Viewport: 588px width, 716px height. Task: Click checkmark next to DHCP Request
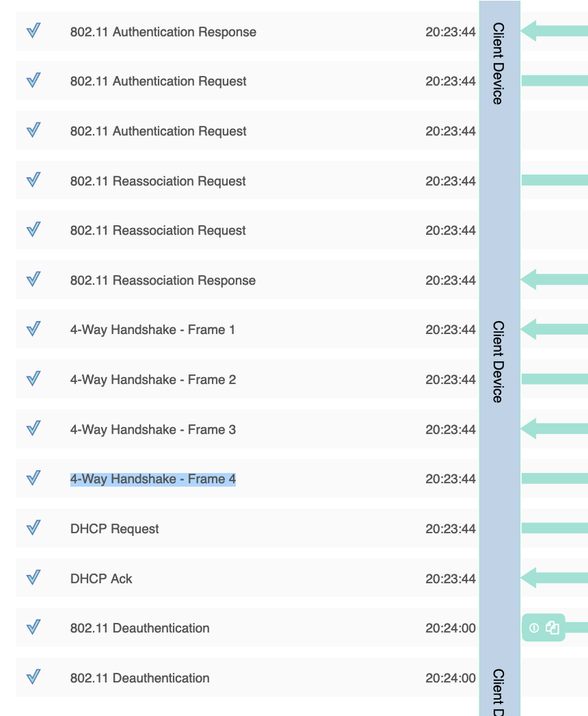point(33,528)
